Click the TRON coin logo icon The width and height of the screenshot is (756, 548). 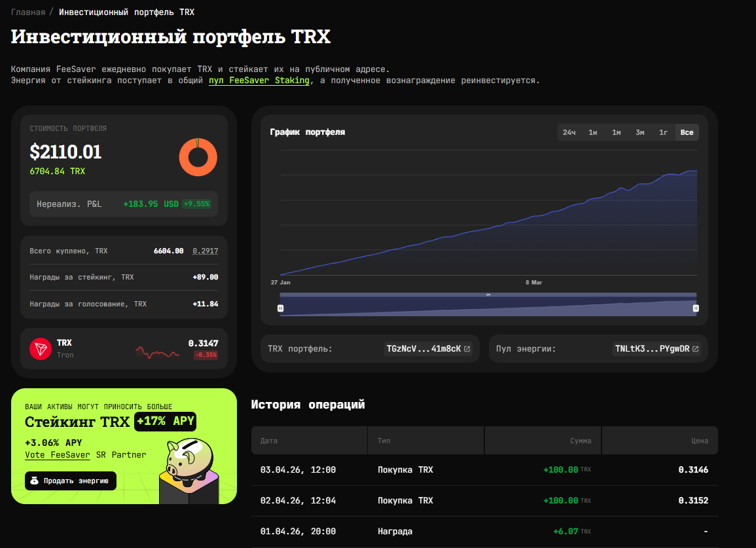point(41,348)
